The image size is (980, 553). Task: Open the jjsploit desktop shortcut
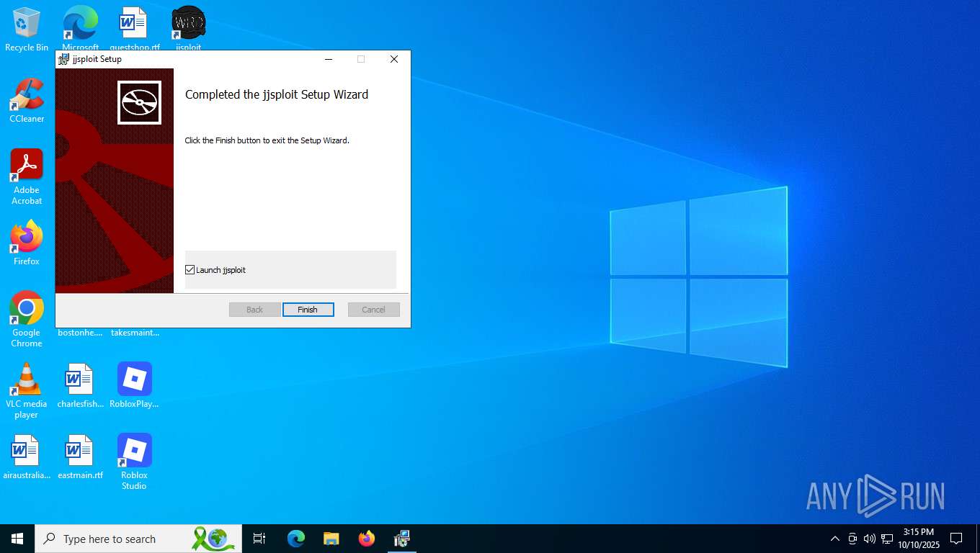click(x=189, y=27)
